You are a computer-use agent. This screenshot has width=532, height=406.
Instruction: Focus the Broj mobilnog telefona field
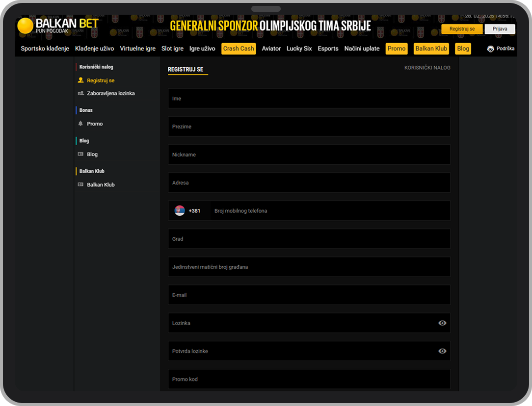[330, 211]
